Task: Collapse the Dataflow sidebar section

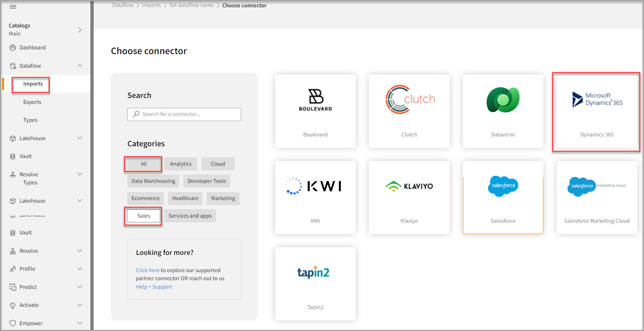Action: coord(80,66)
